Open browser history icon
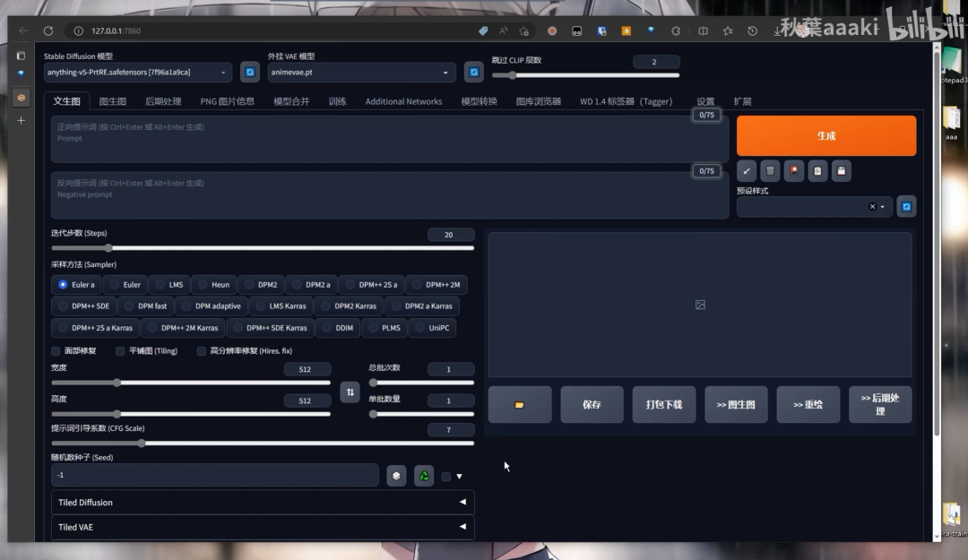The width and height of the screenshot is (968, 560). click(x=753, y=30)
